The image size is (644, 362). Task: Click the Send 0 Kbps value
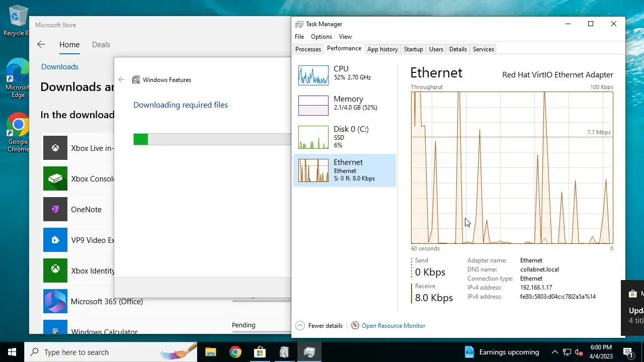coord(430,272)
